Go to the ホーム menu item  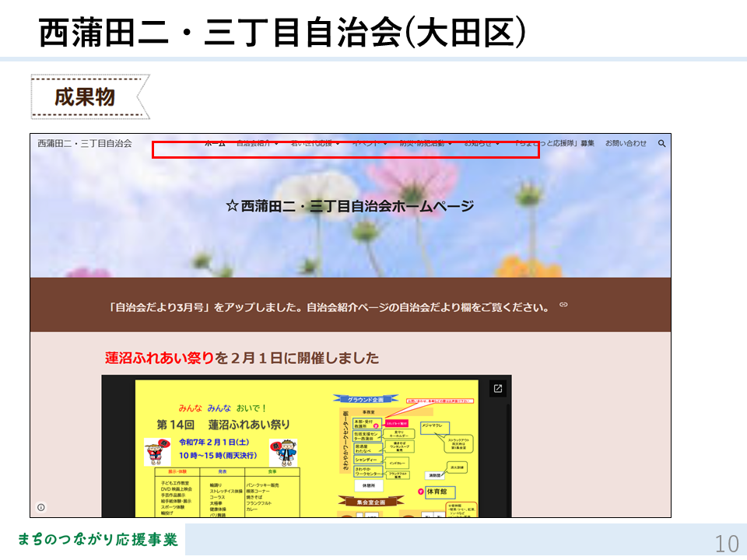(215, 143)
